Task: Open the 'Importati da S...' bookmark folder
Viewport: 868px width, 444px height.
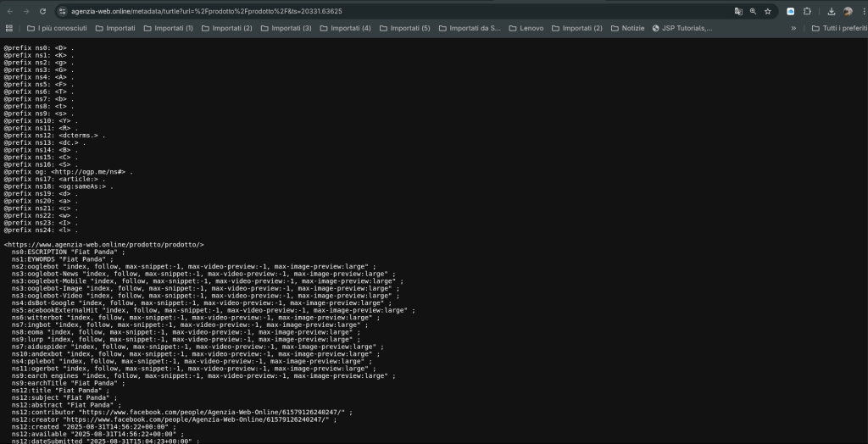Action: [468, 28]
